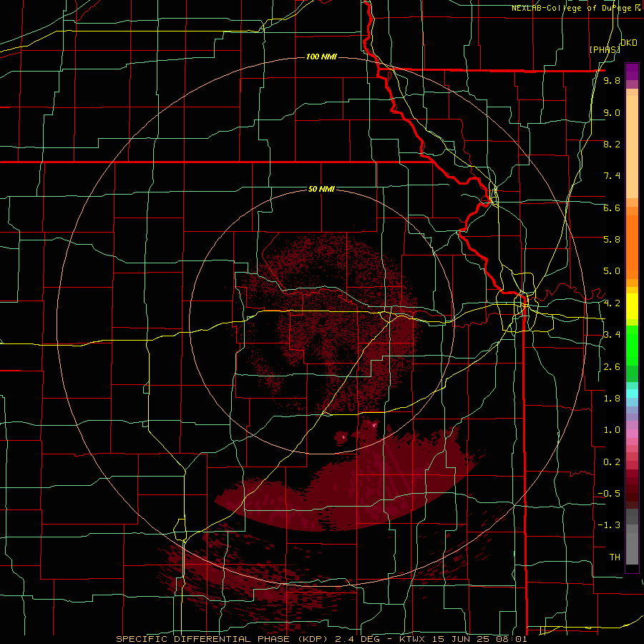The height and width of the screenshot is (644, 644).
Task: Click the 100 NMI range ring label
Action: click(x=321, y=57)
